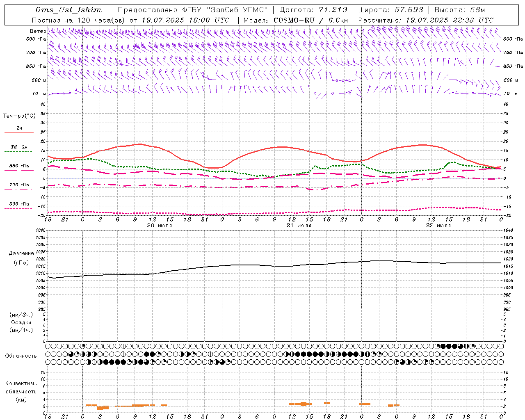Click the station title Oms_Ust_Ishim
Viewport: 525px width, 420px height.
pos(68,10)
